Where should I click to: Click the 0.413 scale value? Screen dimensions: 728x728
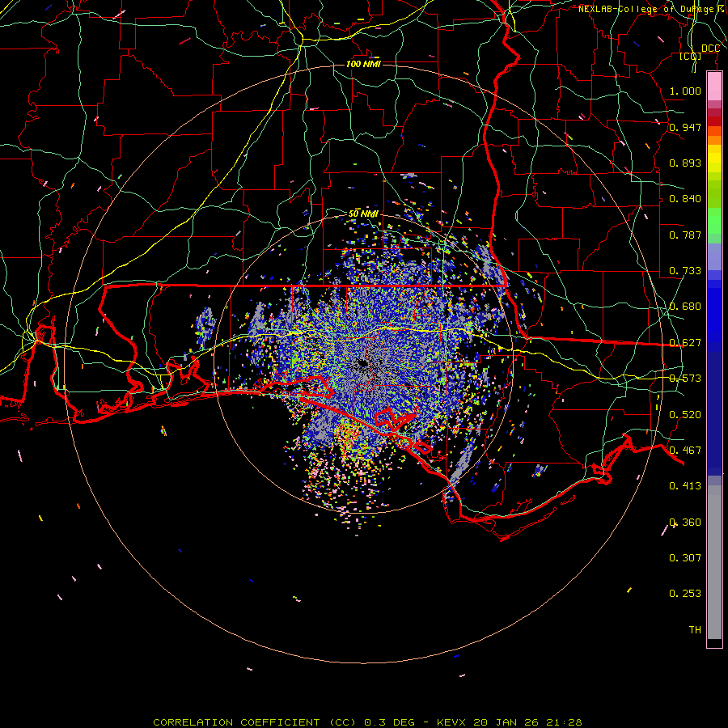(x=685, y=486)
